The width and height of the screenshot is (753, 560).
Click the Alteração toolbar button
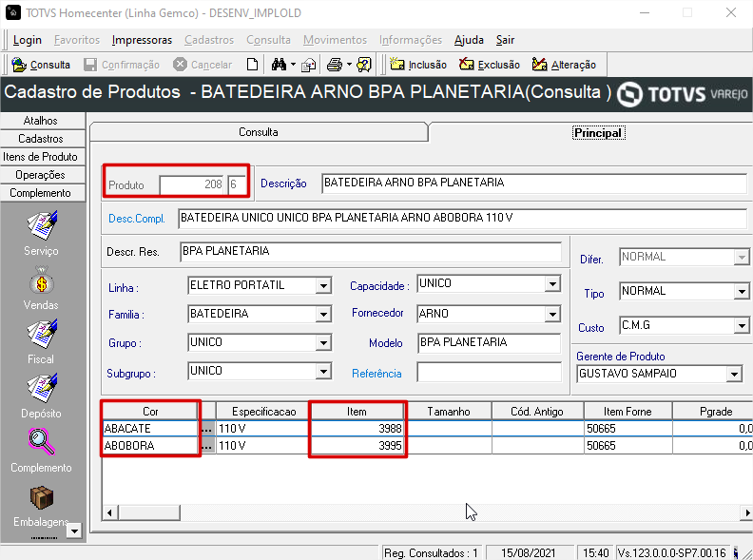(x=564, y=65)
